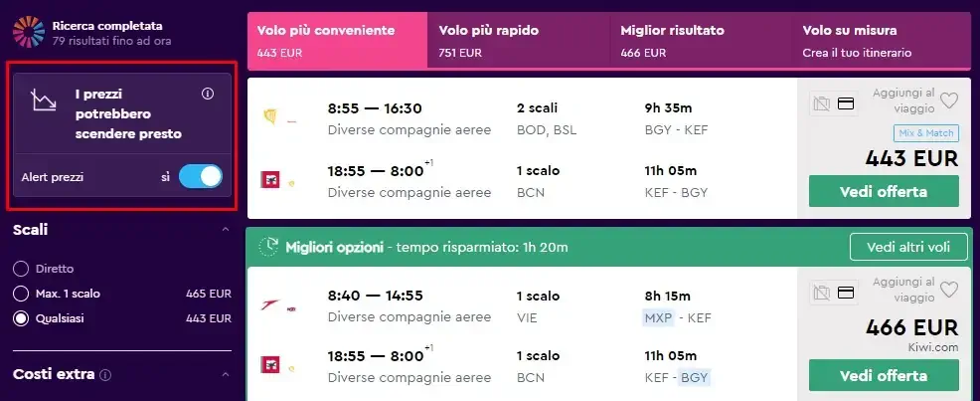Switch to the Volo più rapido tab
This screenshot has width=980, height=401.
(x=518, y=40)
